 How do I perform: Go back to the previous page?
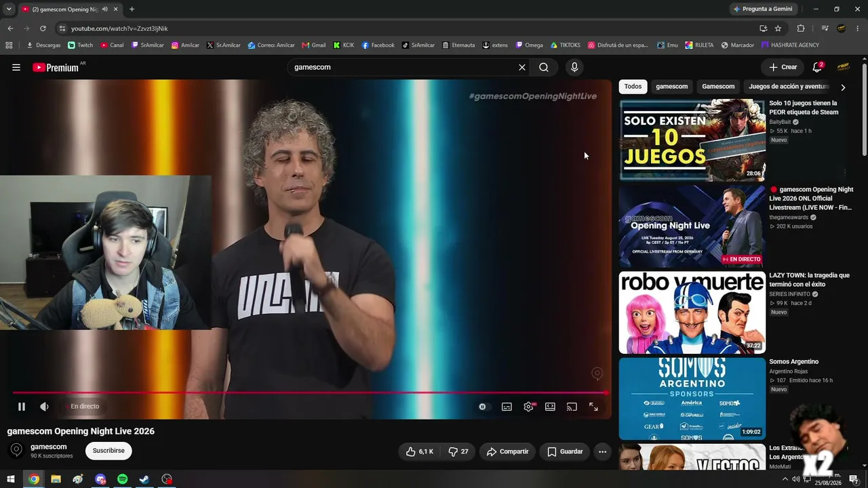[10, 28]
